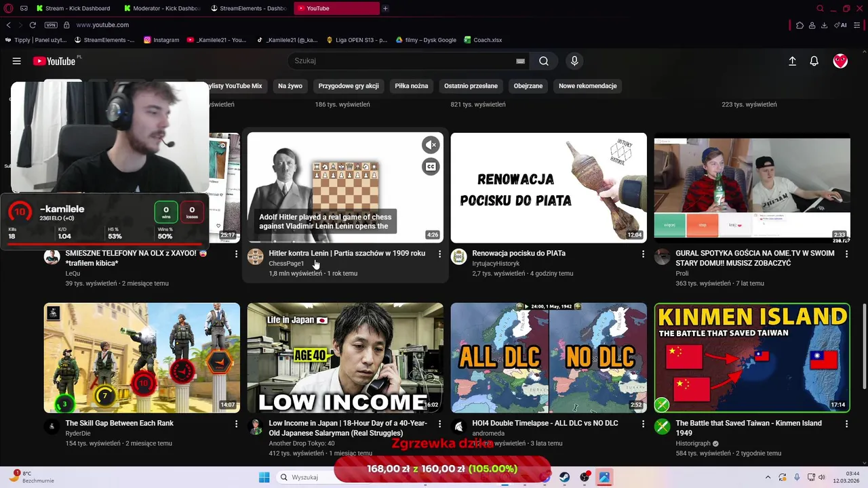Screen dimensions: 868x488
Task: Select the 'Nowe rekomendacje' filter chip
Action: tap(588, 86)
